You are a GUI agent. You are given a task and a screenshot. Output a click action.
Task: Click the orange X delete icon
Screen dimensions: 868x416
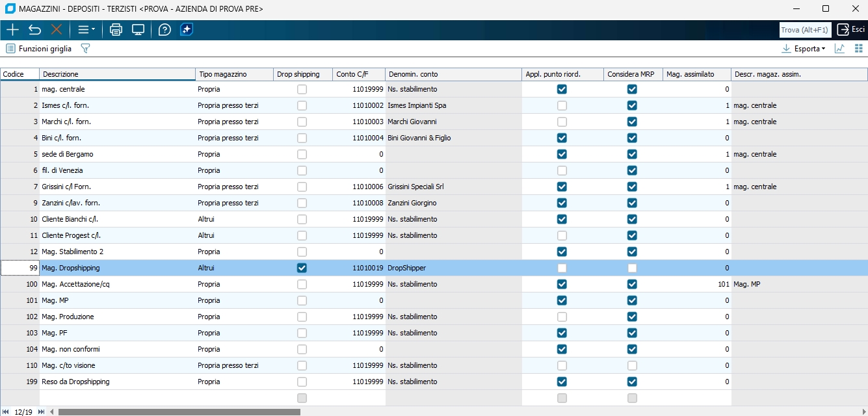[57, 30]
